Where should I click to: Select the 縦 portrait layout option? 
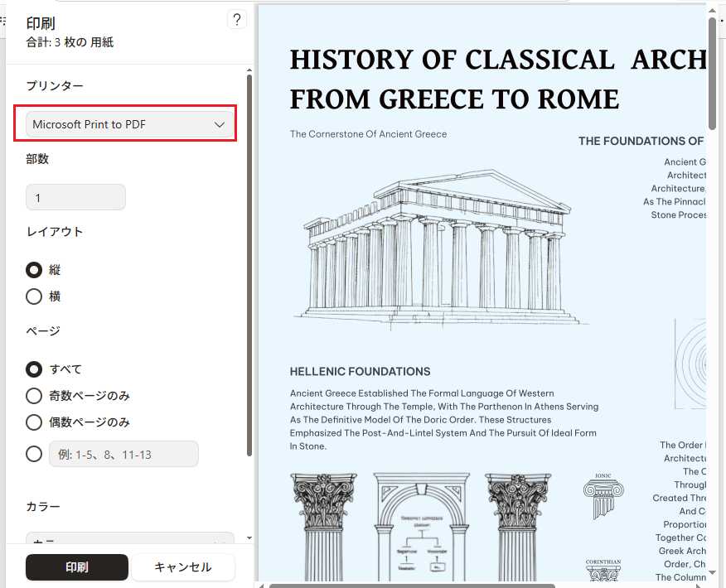(34, 270)
